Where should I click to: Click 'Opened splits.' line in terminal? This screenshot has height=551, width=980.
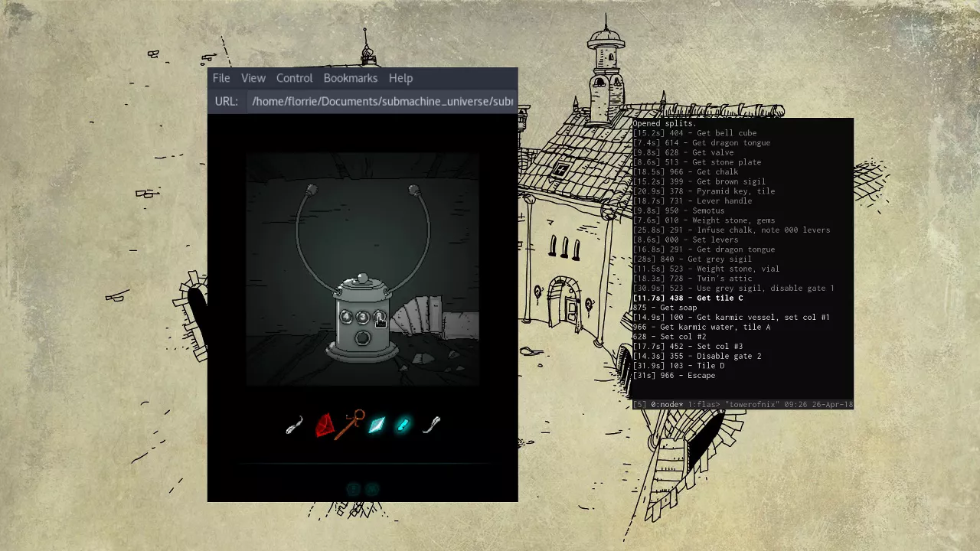pyautogui.click(x=664, y=123)
